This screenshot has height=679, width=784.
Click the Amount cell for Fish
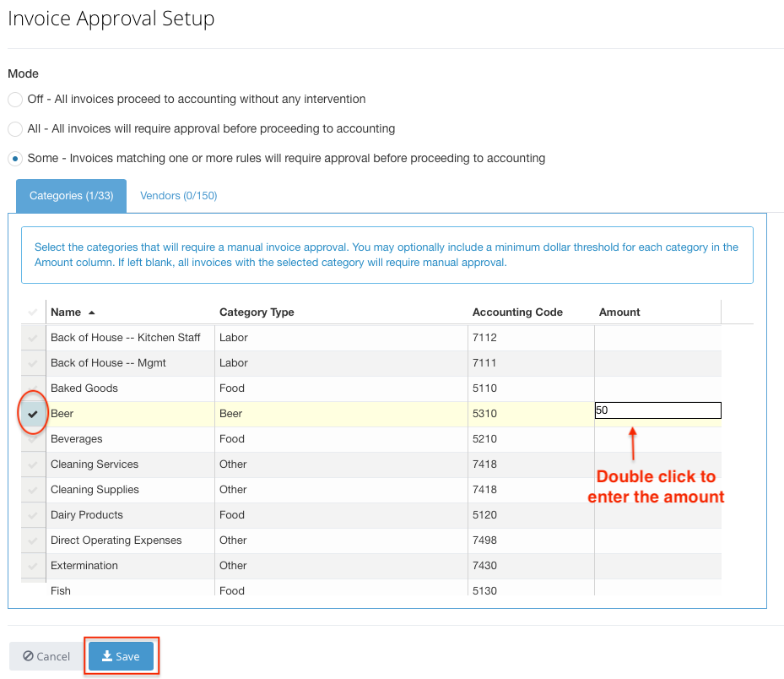[x=657, y=590]
